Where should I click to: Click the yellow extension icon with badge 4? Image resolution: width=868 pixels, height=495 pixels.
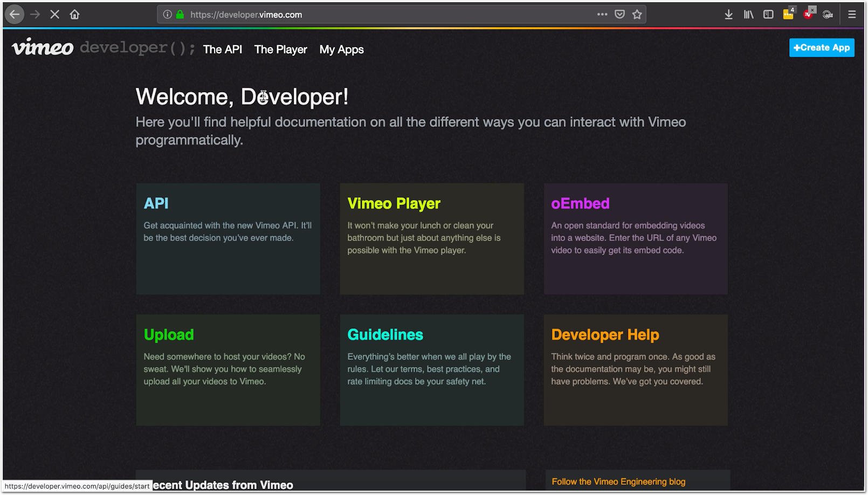click(x=789, y=13)
